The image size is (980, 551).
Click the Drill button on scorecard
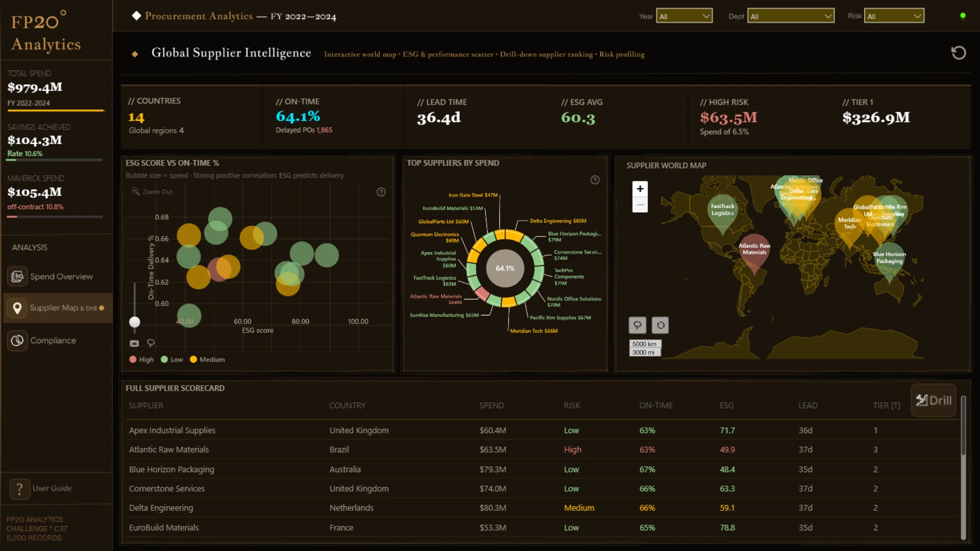tap(934, 400)
